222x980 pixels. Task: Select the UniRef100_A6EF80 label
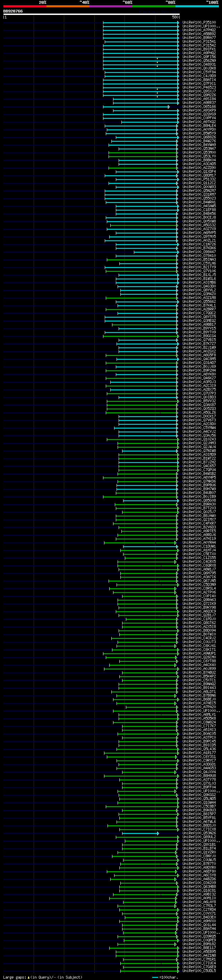tap(199, 871)
